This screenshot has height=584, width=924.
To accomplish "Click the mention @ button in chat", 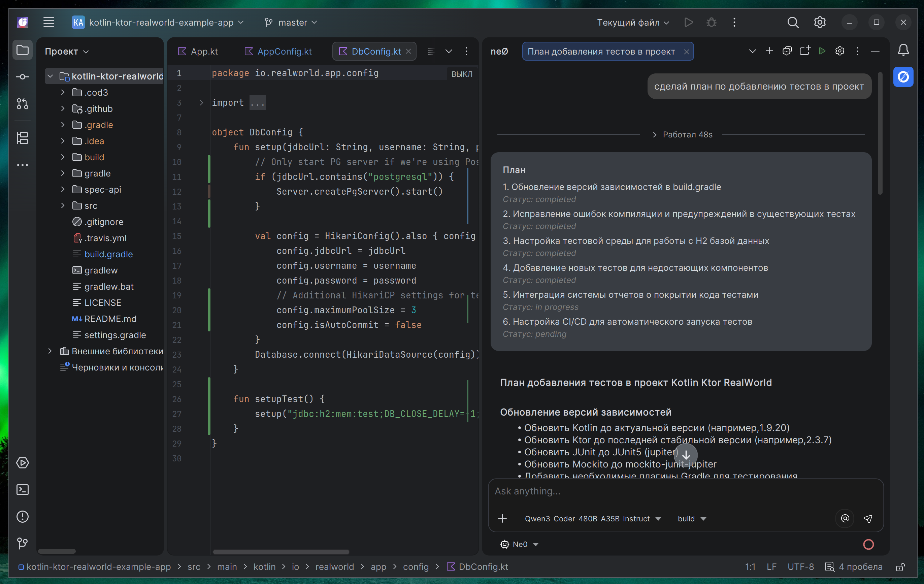I will [x=845, y=519].
